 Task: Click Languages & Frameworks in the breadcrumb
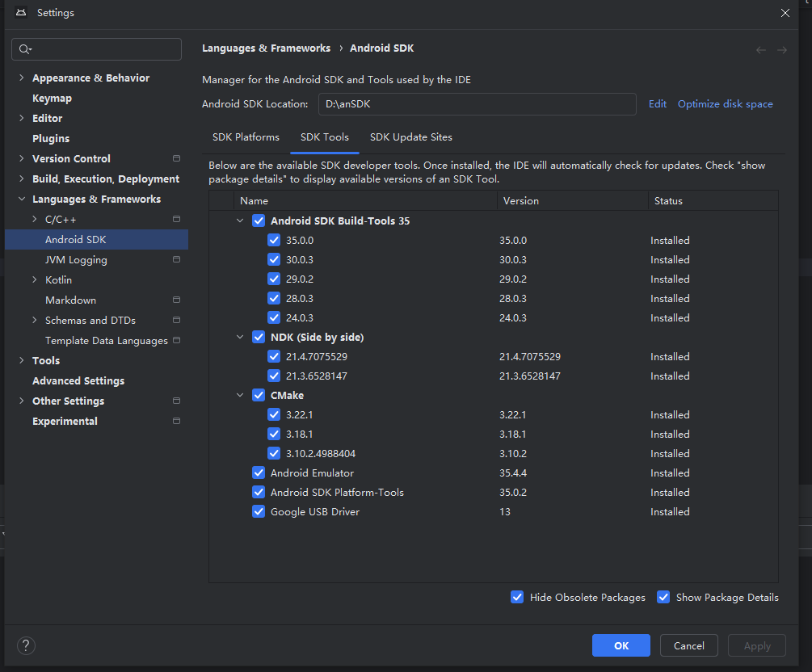pyautogui.click(x=266, y=48)
